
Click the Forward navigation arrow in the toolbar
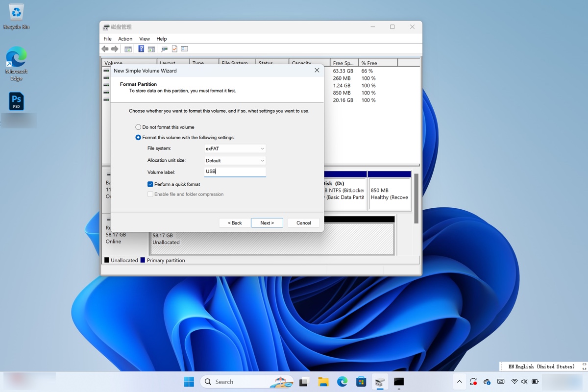coord(115,49)
